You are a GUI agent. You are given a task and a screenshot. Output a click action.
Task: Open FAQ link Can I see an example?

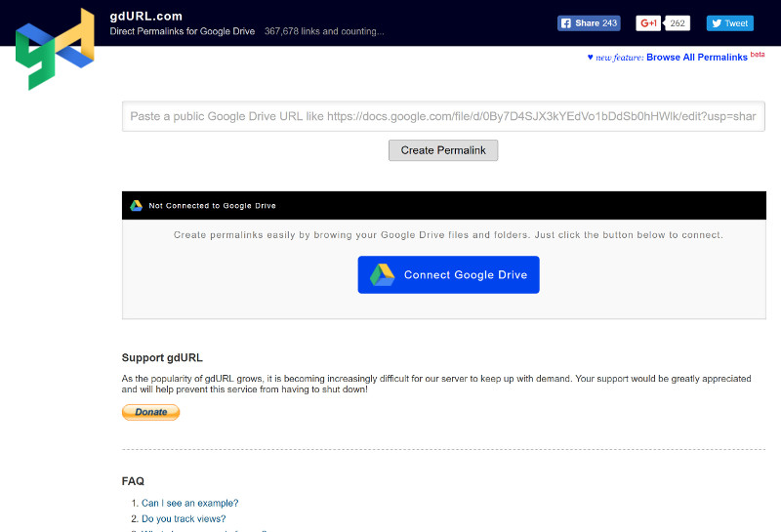[x=189, y=503]
